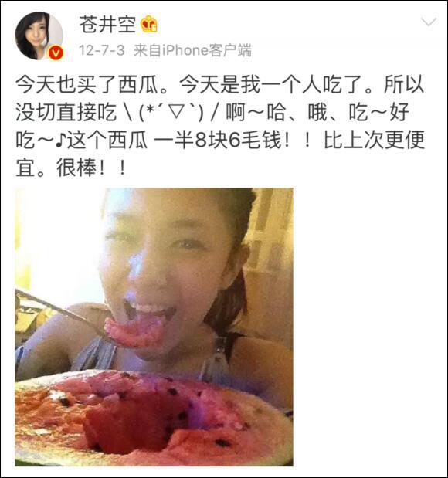
Task: Click the orange V verified badge
Action: pos(56,53)
